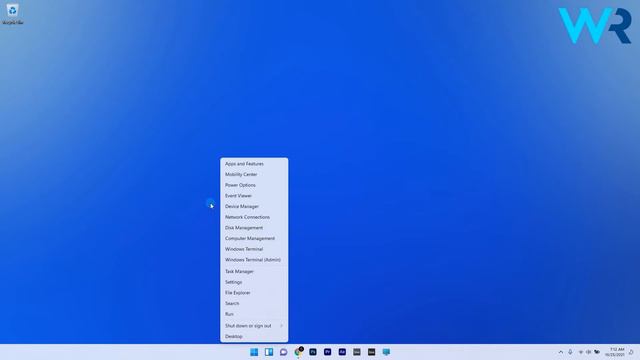Open Photoshop from the taskbar
640x360 pixels.
[x=313, y=352]
